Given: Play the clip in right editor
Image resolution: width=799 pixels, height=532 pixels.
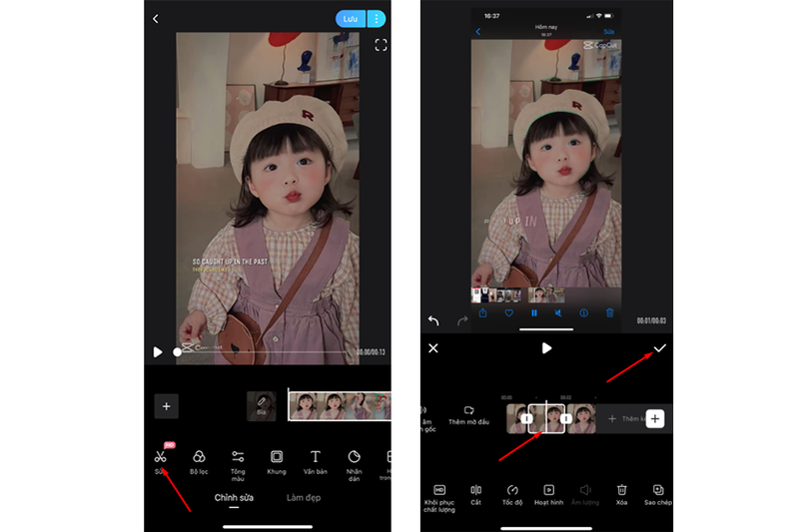Looking at the screenshot, I should tap(546, 348).
